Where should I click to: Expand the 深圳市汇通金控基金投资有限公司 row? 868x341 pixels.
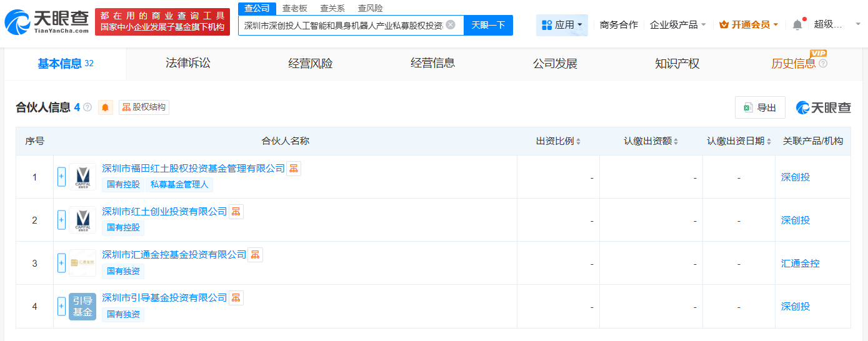tap(61, 263)
